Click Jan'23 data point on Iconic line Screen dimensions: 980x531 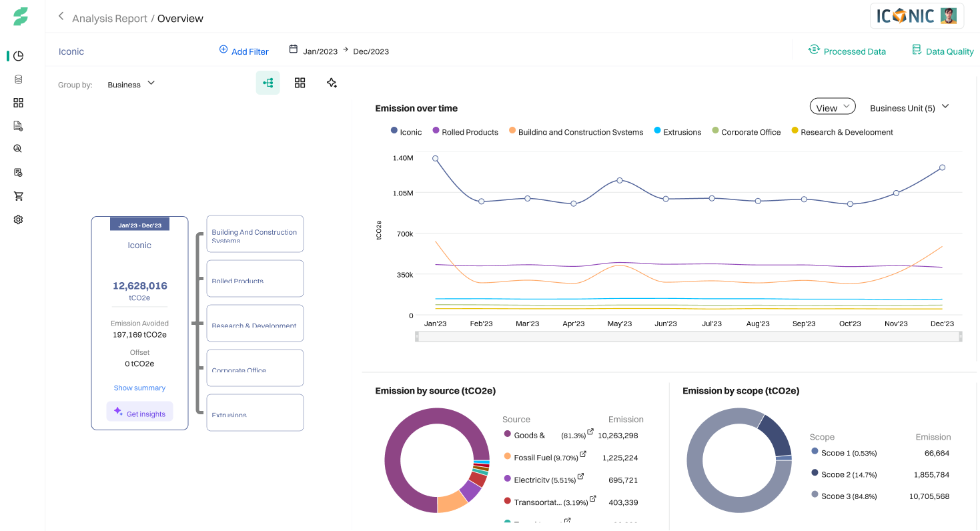click(435, 159)
